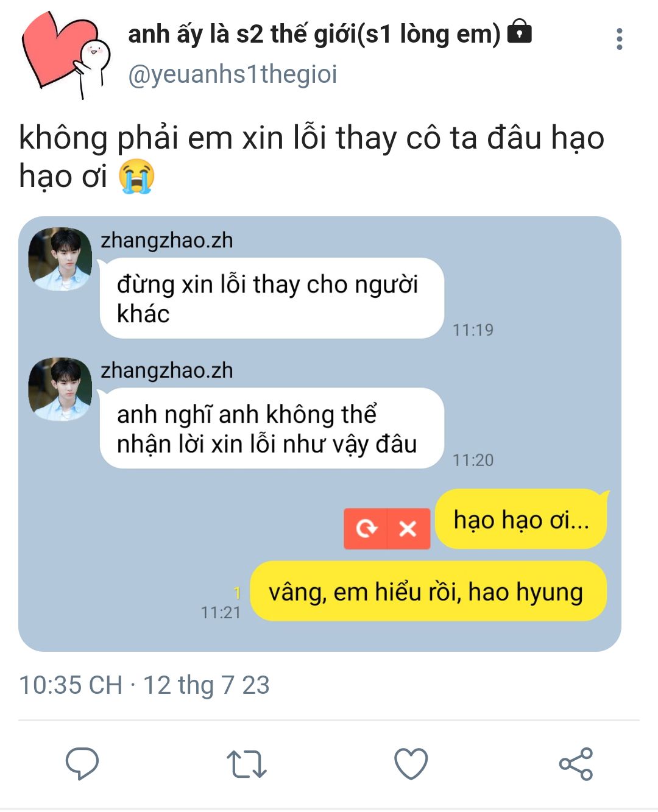This screenshot has height=812, width=658.
Task: Tap the tweet timestamp '10:35 CH · 12 thg 7 23'
Action: tap(144, 685)
